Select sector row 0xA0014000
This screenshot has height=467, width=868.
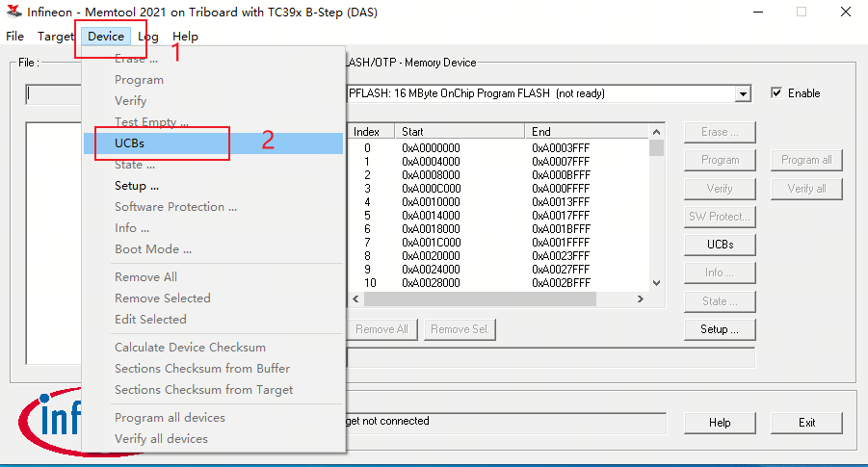[x=498, y=216]
